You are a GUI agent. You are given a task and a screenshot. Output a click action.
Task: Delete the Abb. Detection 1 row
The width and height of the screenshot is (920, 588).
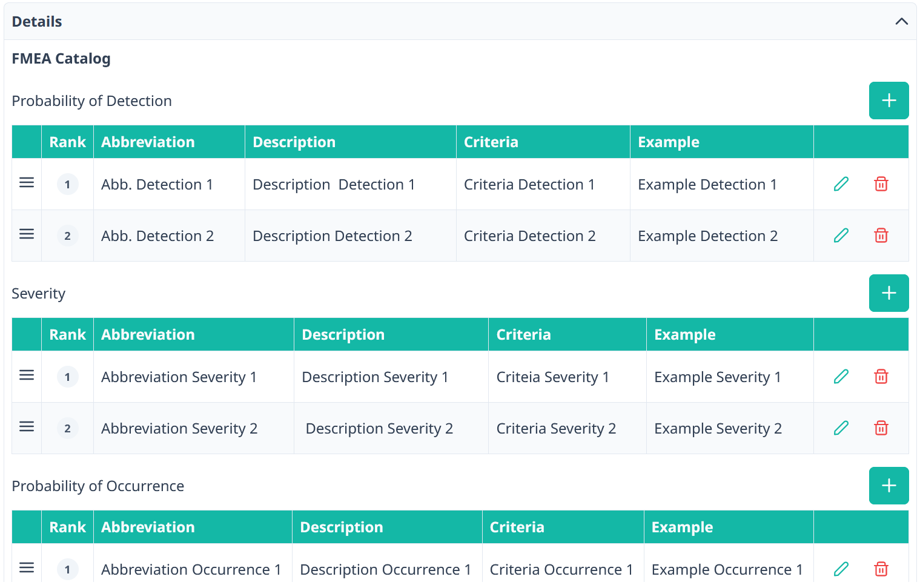coord(881,184)
